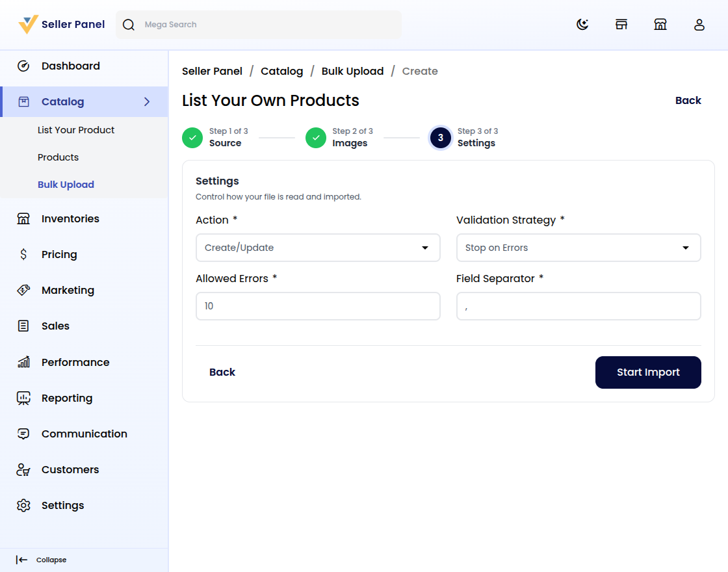Click Create/Update selected value
728x572 pixels.
pos(239,248)
